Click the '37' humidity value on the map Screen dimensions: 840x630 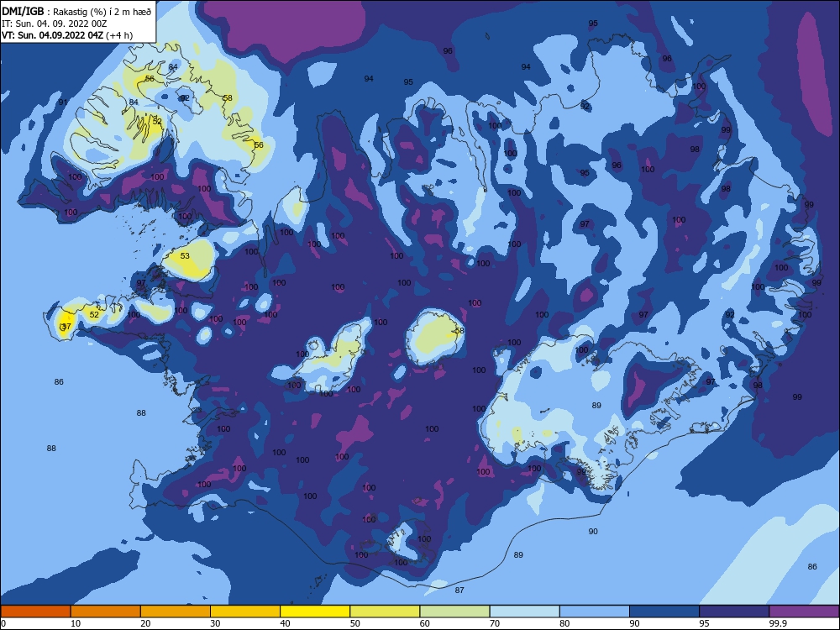point(66,326)
